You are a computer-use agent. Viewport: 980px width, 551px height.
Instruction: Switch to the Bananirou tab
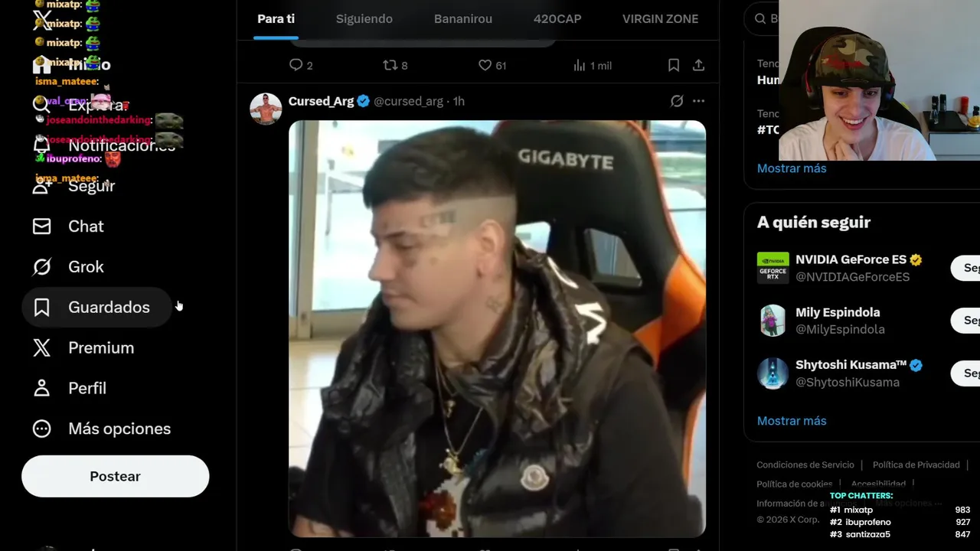(x=463, y=19)
